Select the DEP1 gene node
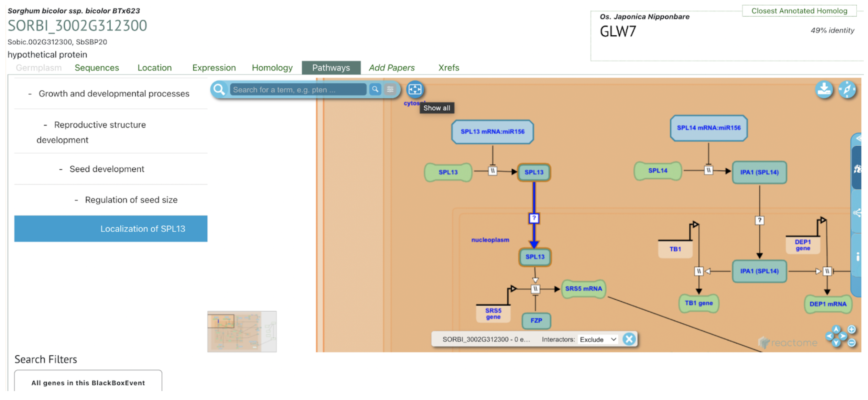The height and width of the screenshot is (400, 868). (803, 245)
